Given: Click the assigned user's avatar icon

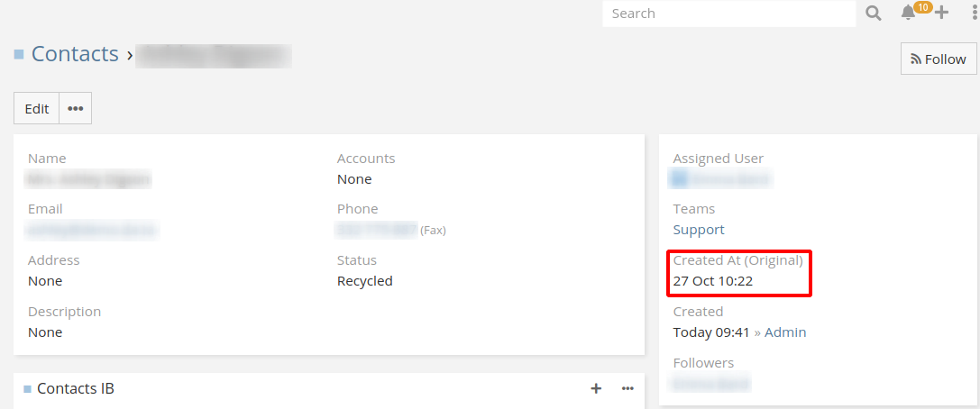Looking at the screenshot, I should point(680,179).
